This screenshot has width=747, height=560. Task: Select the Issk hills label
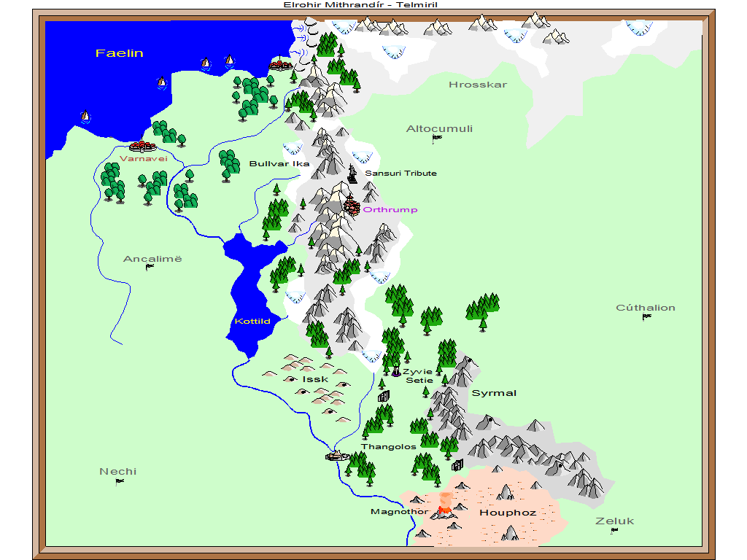[x=315, y=379]
